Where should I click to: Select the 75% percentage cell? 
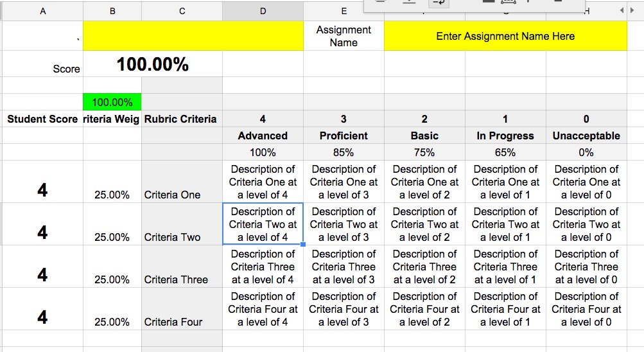[x=424, y=152]
